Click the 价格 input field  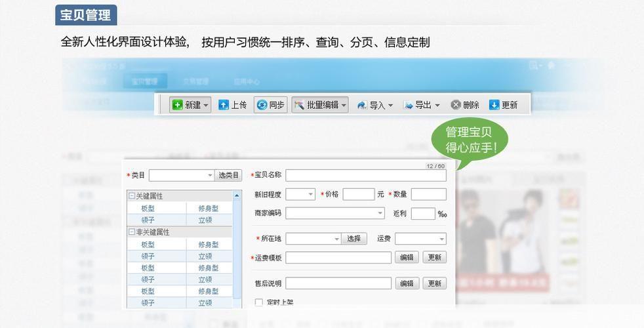[x=359, y=194]
